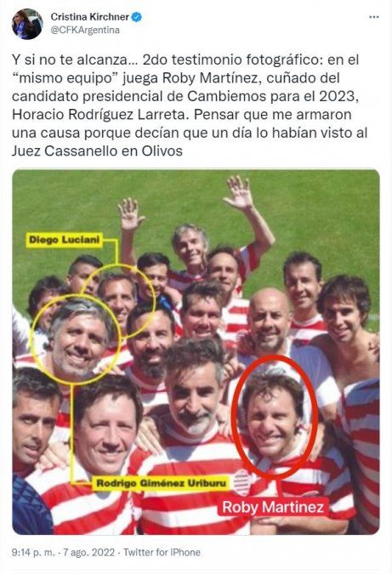Click the 9:14 p. m. timestamp

(33, 552)
